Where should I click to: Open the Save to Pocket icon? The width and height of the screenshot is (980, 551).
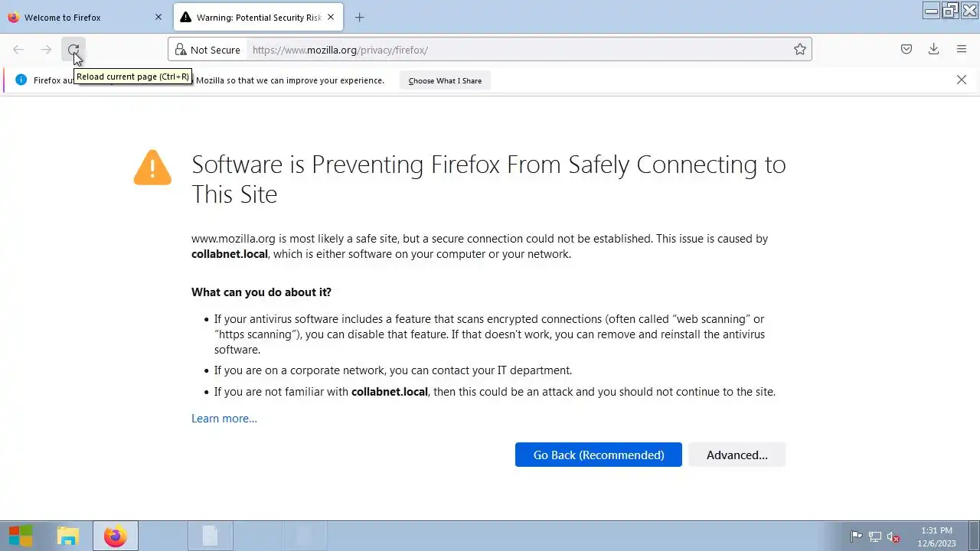906,50
